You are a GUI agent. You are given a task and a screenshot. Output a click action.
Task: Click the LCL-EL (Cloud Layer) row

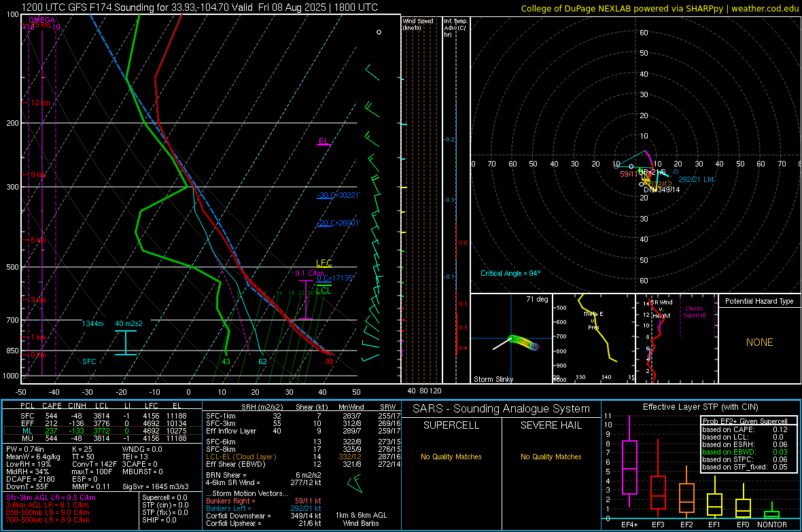pos(303,457)
